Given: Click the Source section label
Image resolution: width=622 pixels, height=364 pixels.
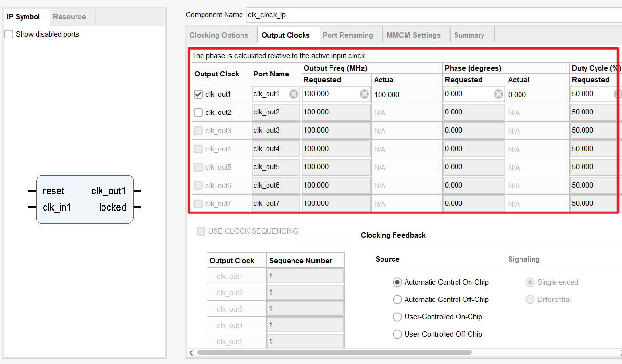Looking at the screenshot, I should click(388, 259).
